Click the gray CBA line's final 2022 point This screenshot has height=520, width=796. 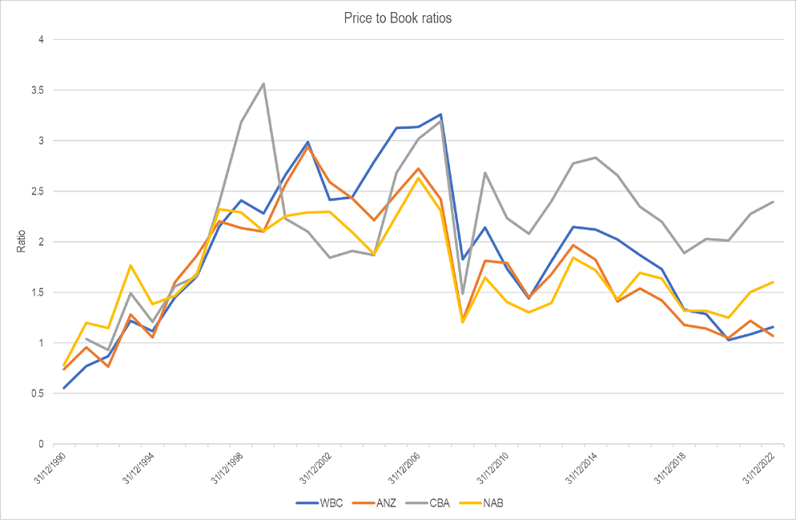point(773,202)
